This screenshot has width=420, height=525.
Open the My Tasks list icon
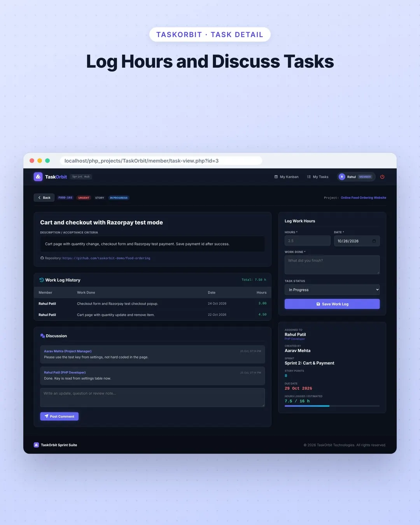309,177
